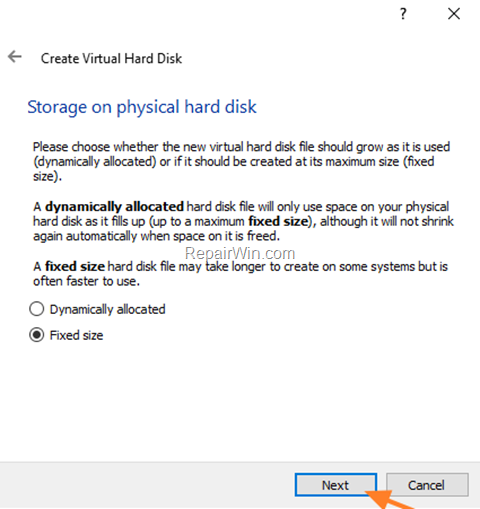Viewport: 480px width, 509px height.
Task: Close the Create Virtual Hard Disk dialog
Action: point(454,14)
